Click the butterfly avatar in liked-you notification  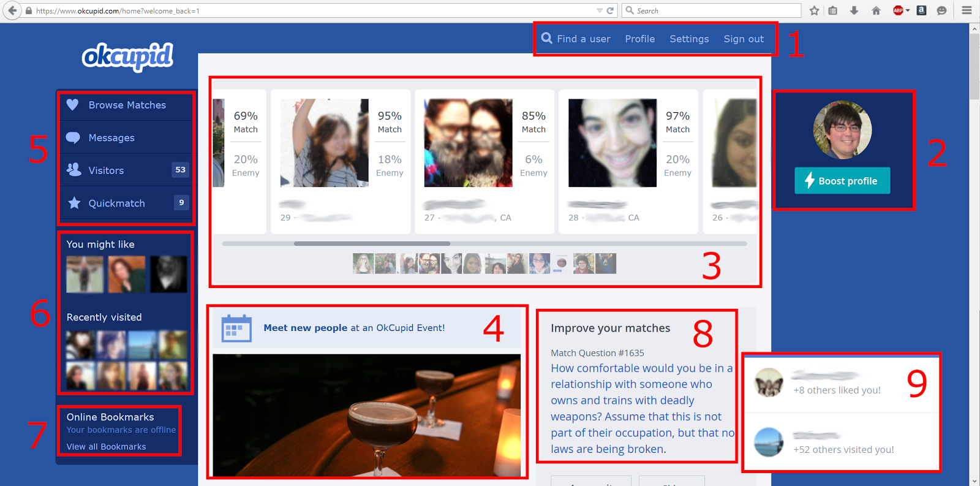(768, 383)
